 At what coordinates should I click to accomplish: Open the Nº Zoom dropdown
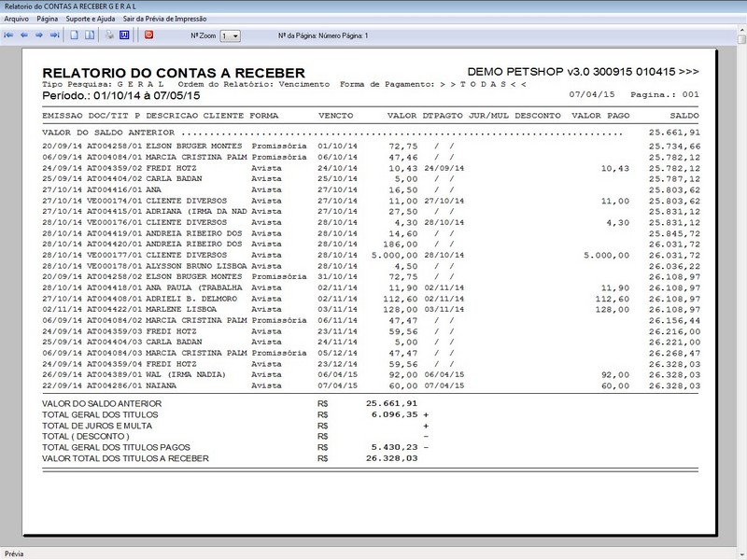(230, 36)
